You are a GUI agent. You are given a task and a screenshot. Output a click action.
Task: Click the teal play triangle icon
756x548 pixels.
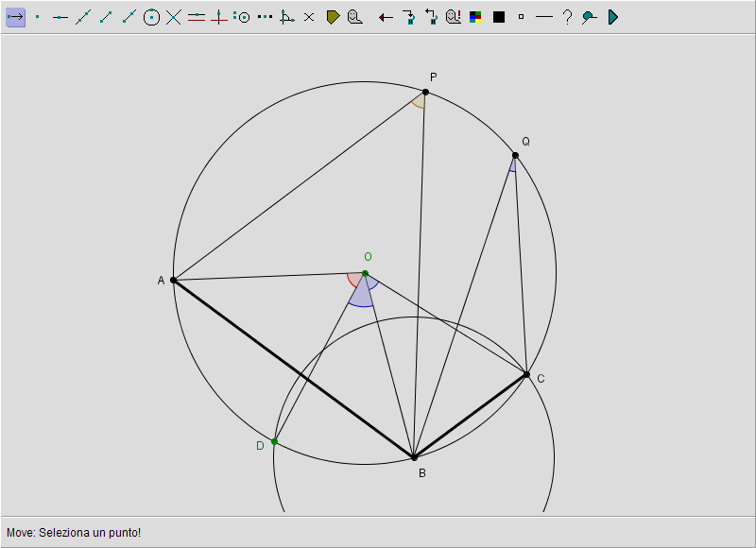[612, 17]
